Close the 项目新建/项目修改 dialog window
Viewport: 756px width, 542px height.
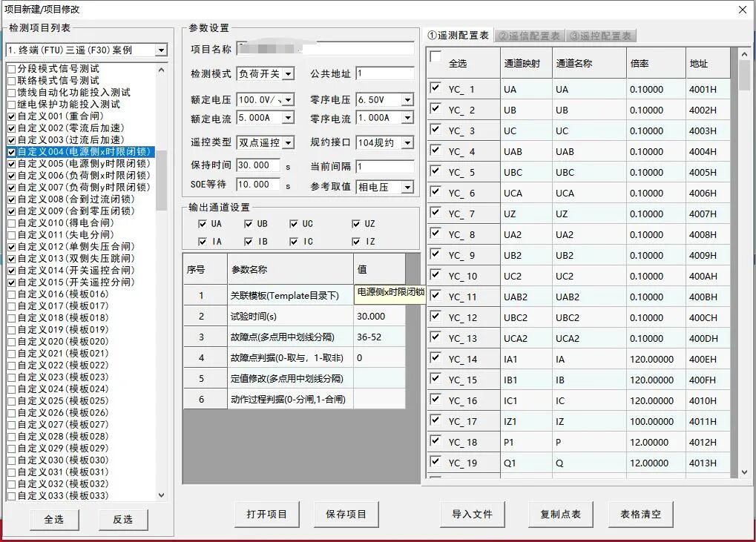click(743, 9)
